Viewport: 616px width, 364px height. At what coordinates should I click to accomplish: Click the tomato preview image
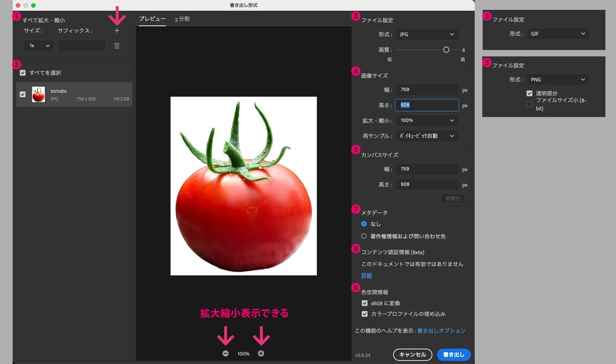point(243,186)
